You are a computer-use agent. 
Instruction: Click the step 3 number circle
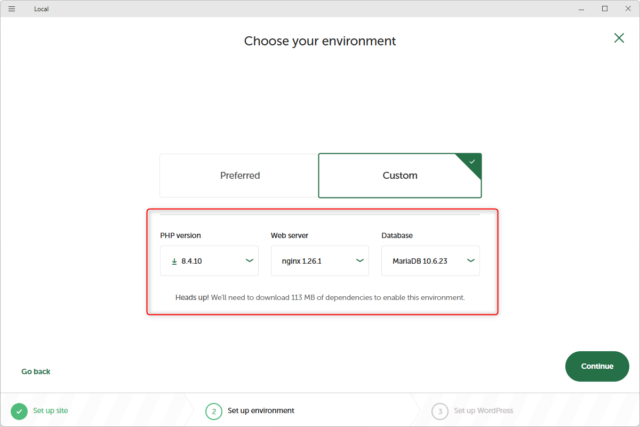coord(440,411)
